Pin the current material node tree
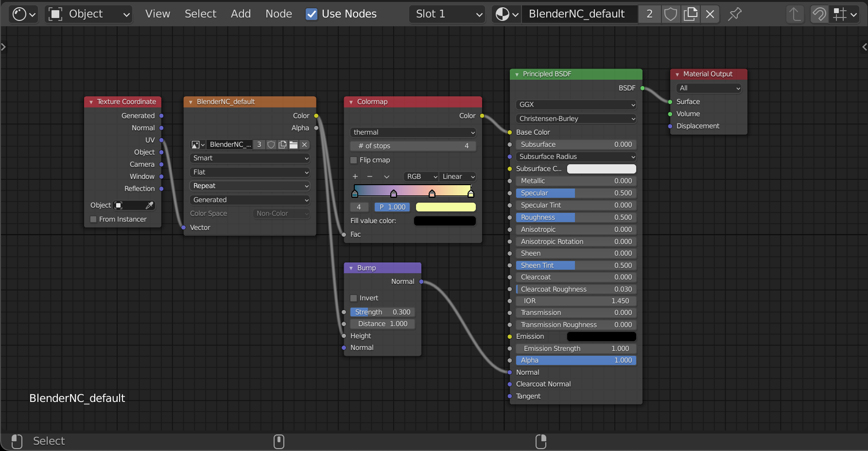Screen dimensions: 868x451 [735, 14]
